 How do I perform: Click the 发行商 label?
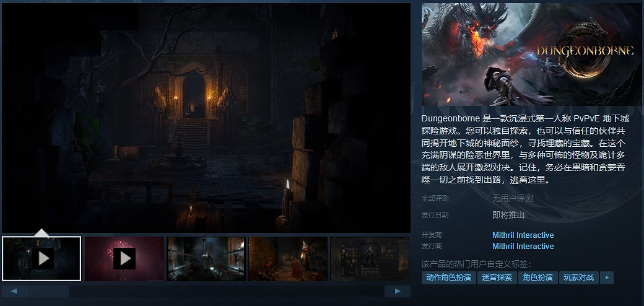pos(432,246)
